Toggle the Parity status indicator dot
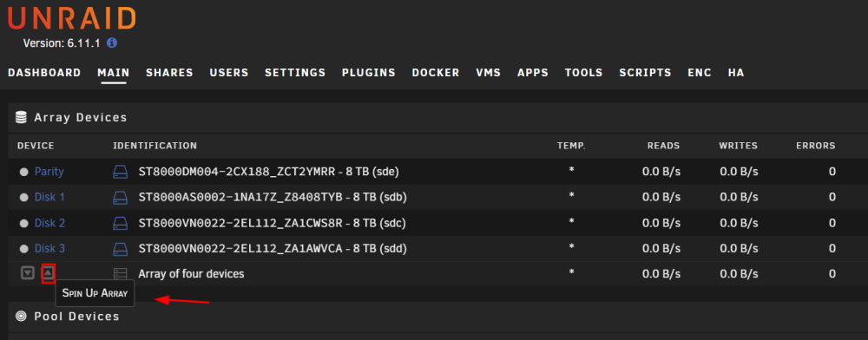 (x=23, y=172)
